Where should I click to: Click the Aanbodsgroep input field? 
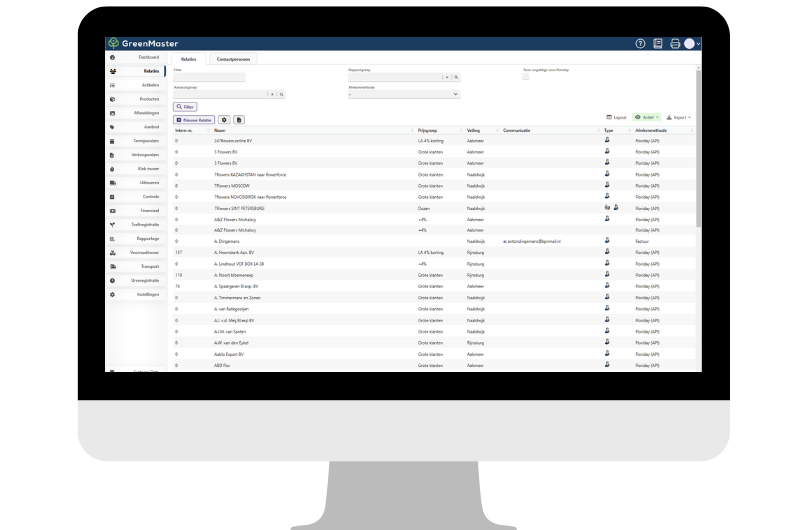pyautogui.click(x=220, y=94)
